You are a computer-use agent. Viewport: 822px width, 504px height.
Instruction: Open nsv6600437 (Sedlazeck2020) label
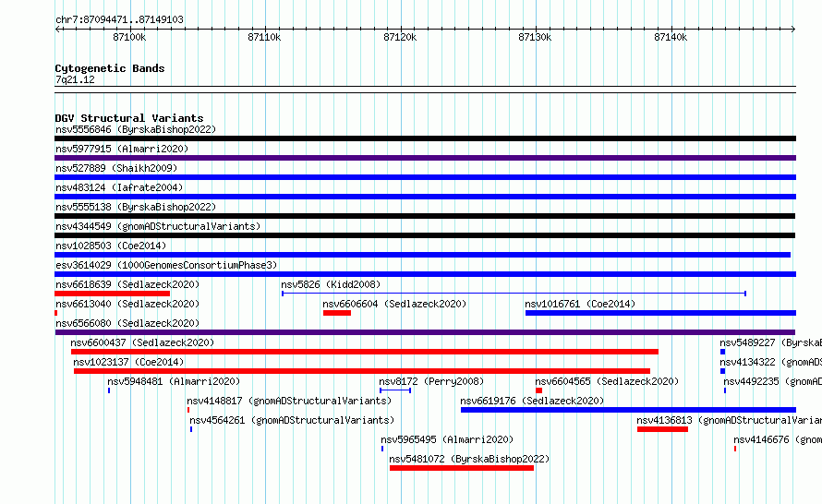(142, 342)
